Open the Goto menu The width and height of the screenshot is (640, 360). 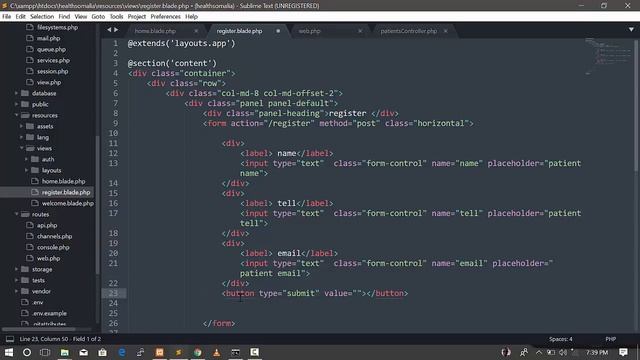point(98,17)
